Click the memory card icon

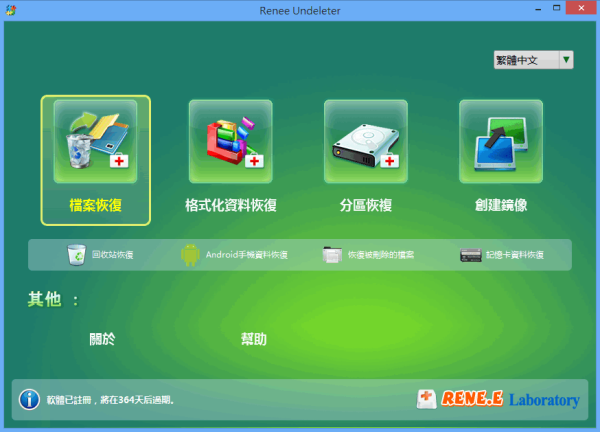tap(471, 255)
